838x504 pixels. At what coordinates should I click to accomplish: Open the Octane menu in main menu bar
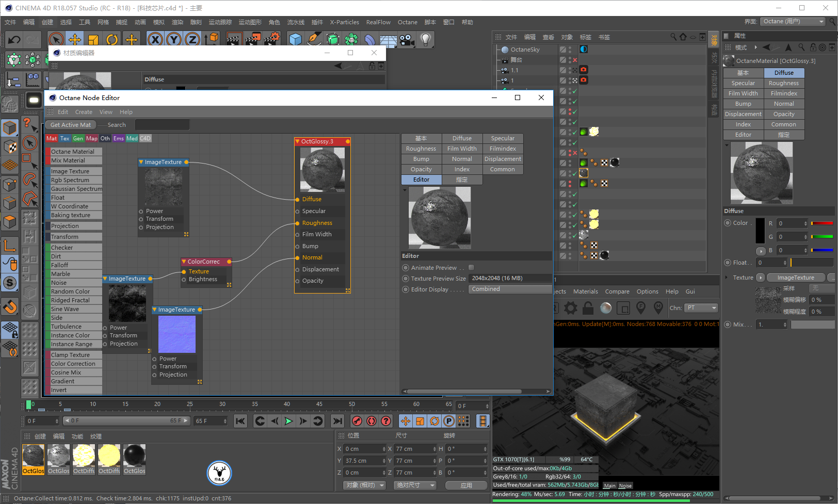click(x=407, y=22)
